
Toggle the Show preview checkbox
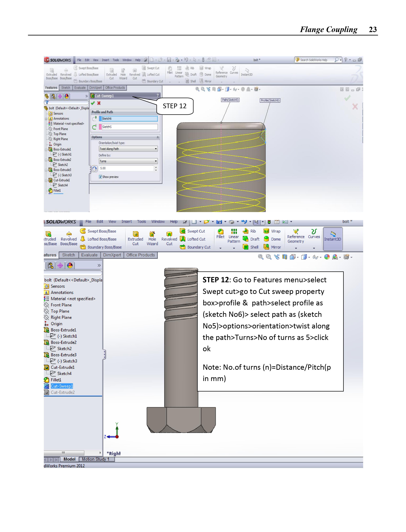pos(101,177)
